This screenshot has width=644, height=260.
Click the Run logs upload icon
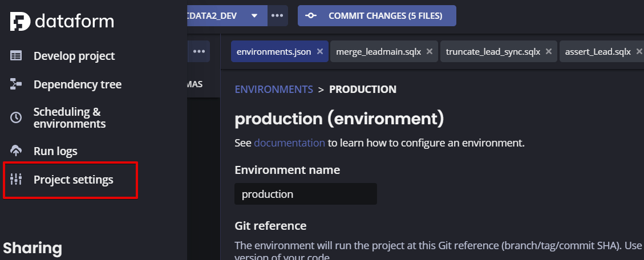pyautogui.click(x=16, y=151)
